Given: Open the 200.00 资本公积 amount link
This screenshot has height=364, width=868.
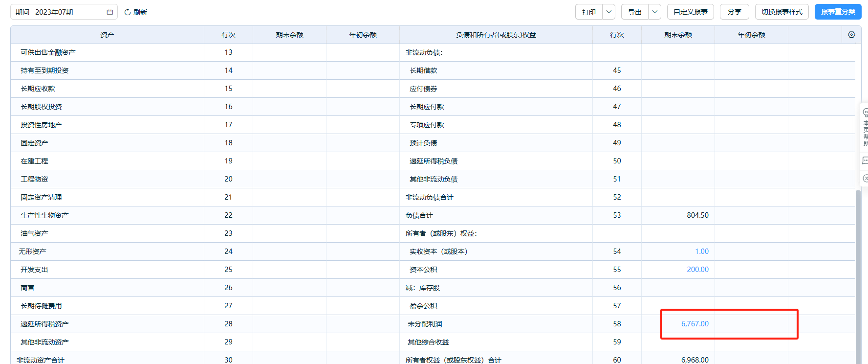Looking at the screenshot, I should pos(697,270).
